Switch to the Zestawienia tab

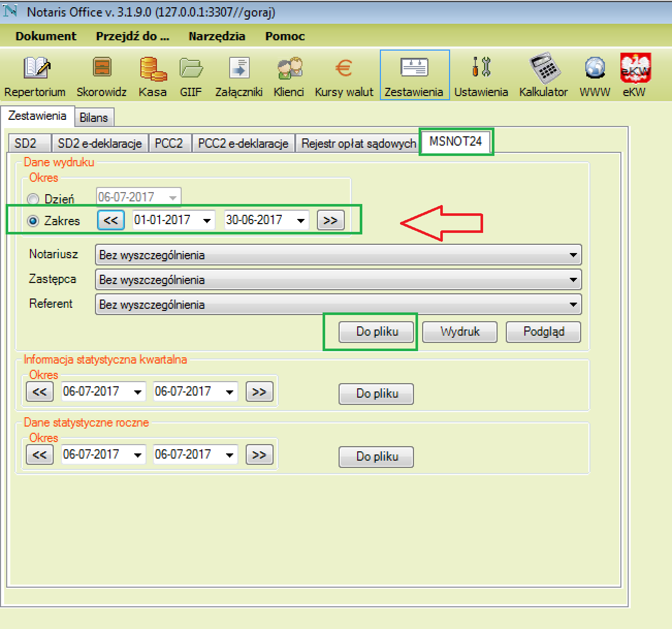pos(37,116)
